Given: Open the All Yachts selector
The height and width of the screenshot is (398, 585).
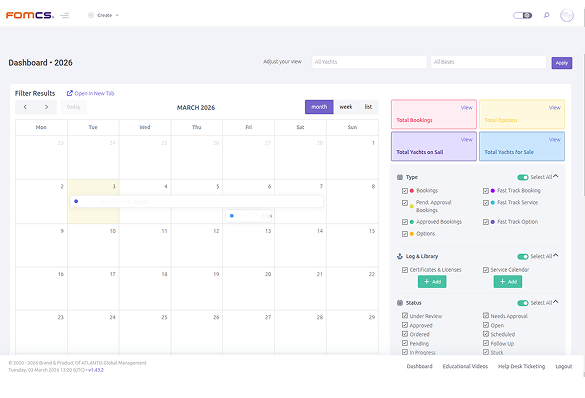Looking at the screenshot, I should point(369,62).
